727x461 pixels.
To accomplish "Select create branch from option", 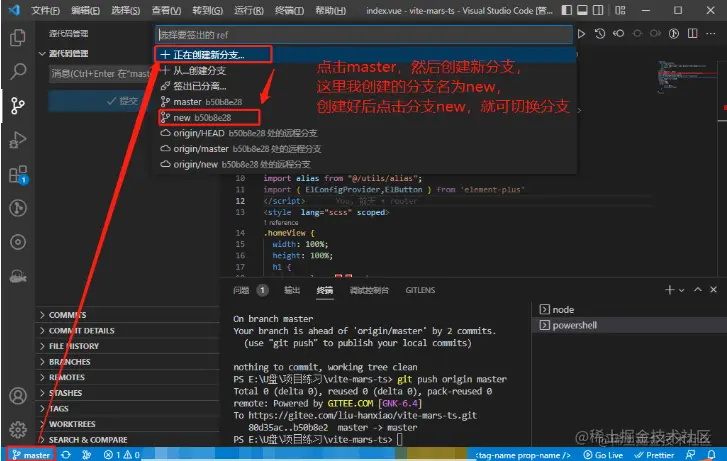I will (x=365, y=70).
